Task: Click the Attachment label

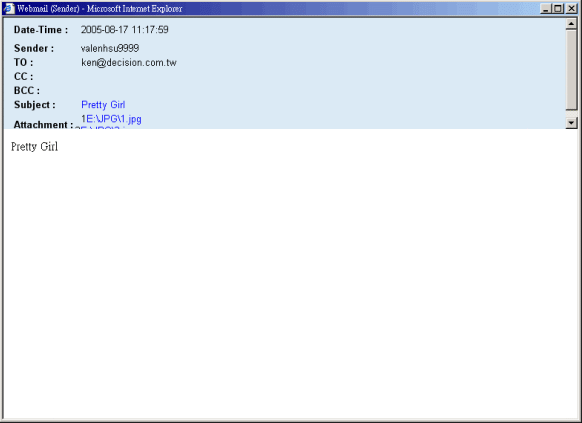Action: tap(43, 124)
